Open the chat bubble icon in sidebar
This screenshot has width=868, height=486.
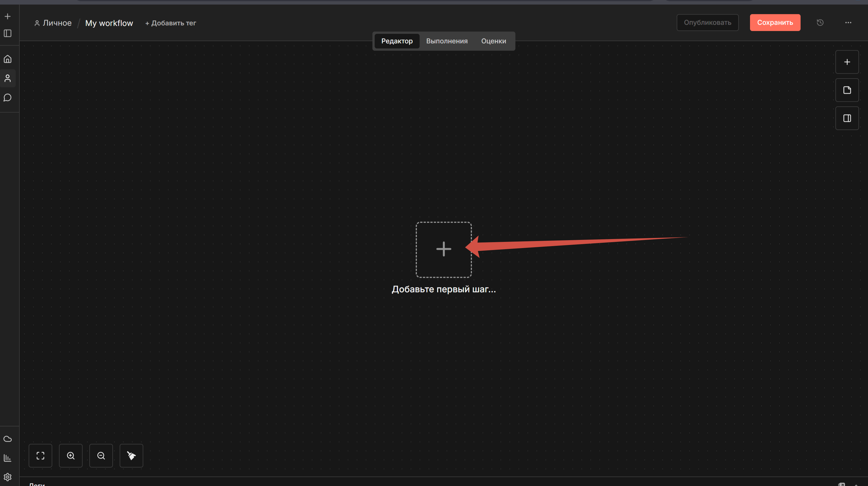coord(7,98)
